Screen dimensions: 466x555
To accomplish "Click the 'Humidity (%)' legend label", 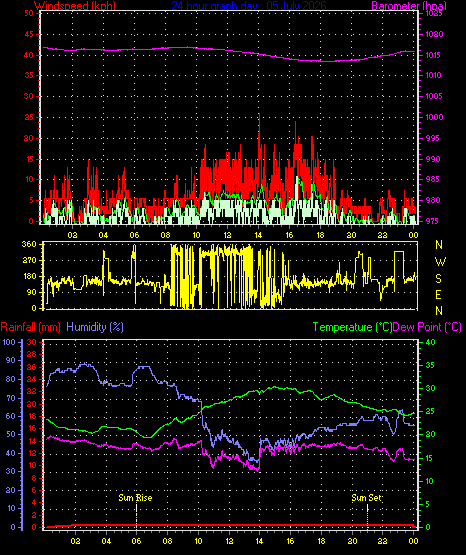I will [95, 327].
